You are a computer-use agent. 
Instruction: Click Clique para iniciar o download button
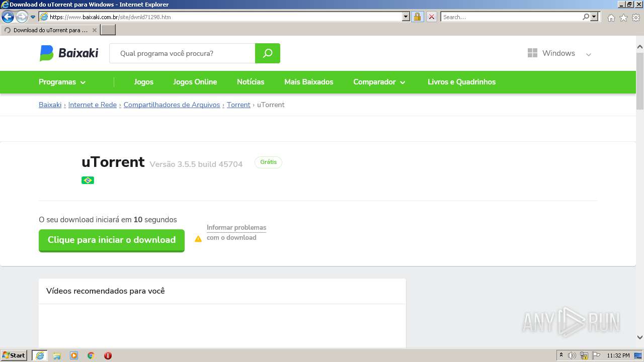coord(112,240)
